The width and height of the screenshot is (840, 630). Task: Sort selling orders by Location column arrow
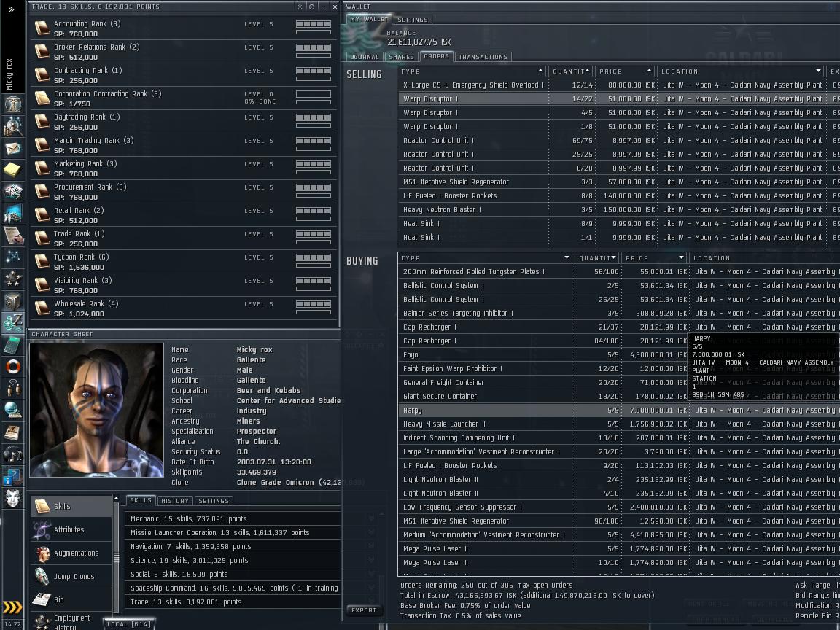point(818,71)
